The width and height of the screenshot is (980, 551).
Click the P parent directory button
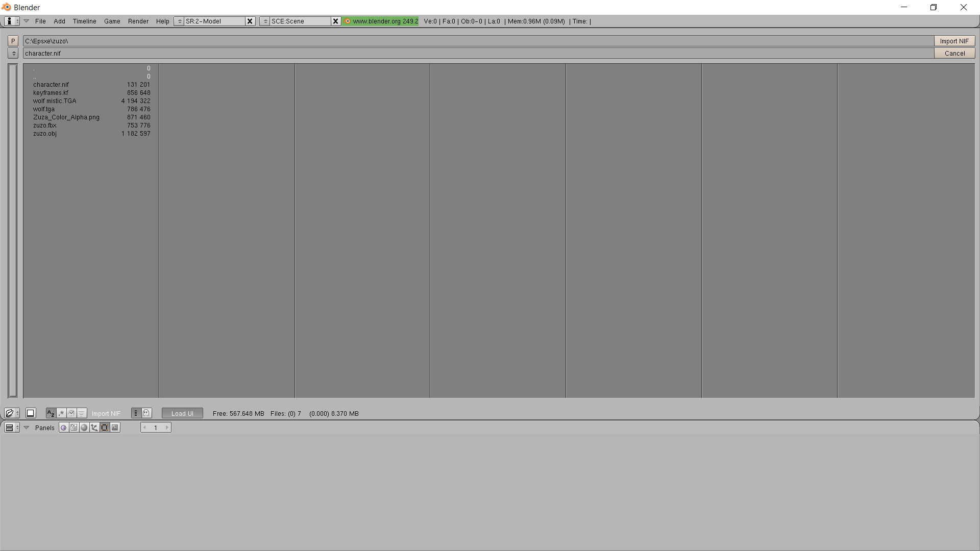click(x=13, y=41)
